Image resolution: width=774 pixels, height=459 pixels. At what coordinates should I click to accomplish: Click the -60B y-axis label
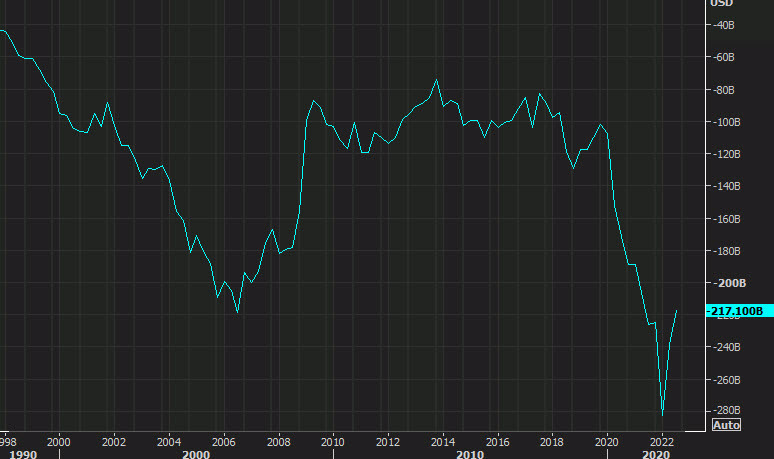point(724,57)
